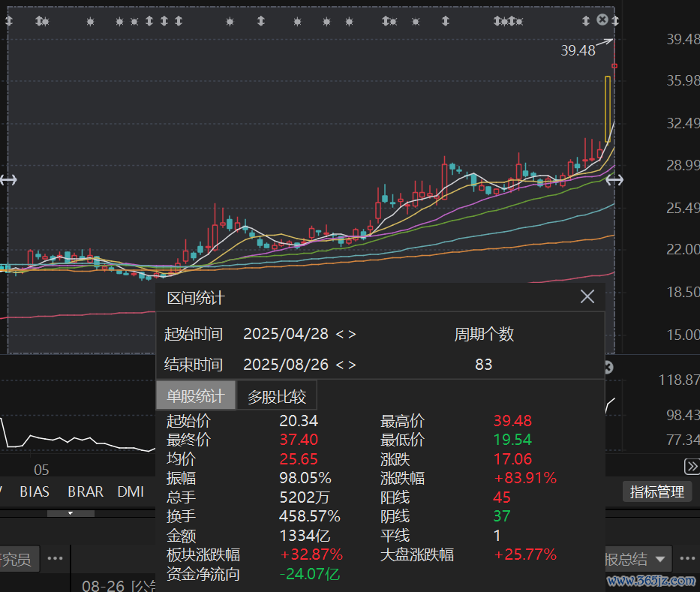
Task: Expand the 报总结 dropdown arrow
Action: 660,559
